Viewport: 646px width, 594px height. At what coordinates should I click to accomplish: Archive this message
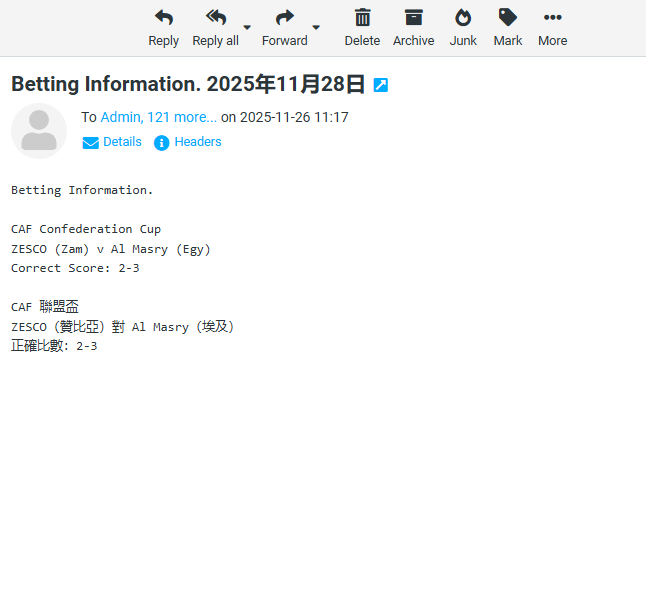coord(413,28)
